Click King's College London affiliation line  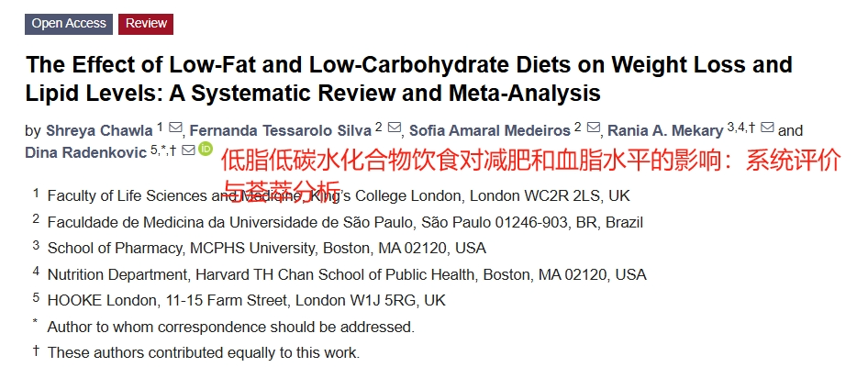pyautogui.click(x=339, y=196)
